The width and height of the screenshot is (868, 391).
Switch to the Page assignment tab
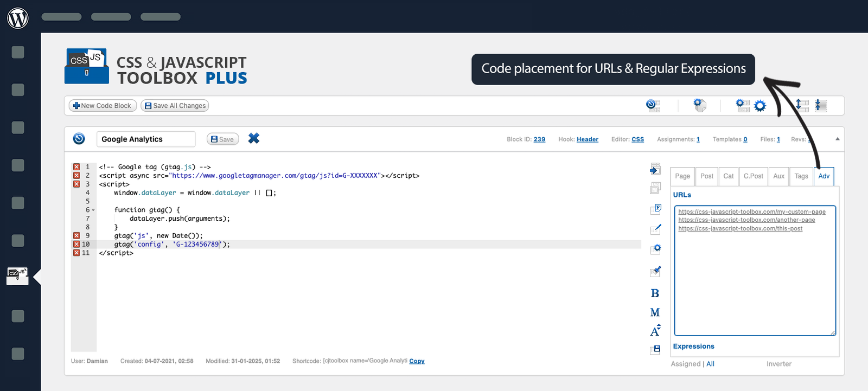point(682,176)
